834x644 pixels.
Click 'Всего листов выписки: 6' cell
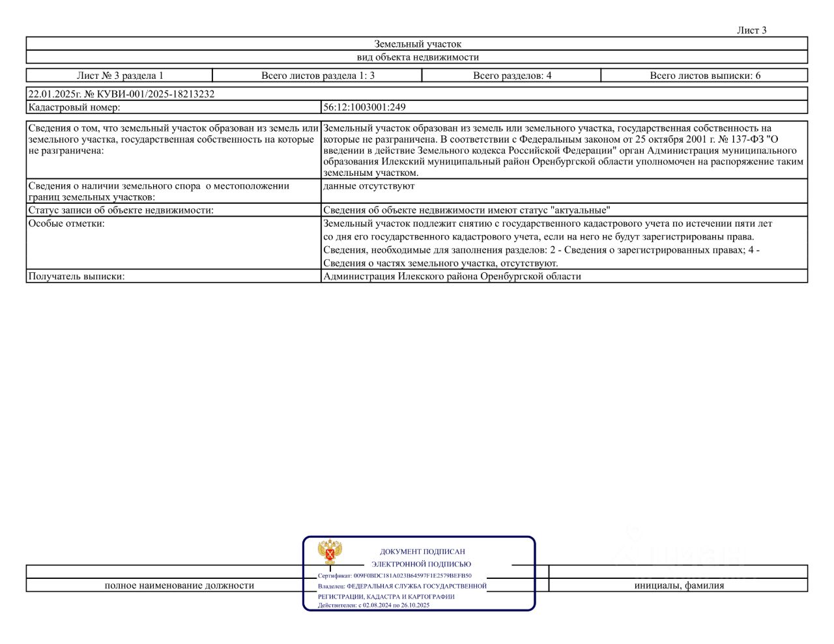(704, 76)
